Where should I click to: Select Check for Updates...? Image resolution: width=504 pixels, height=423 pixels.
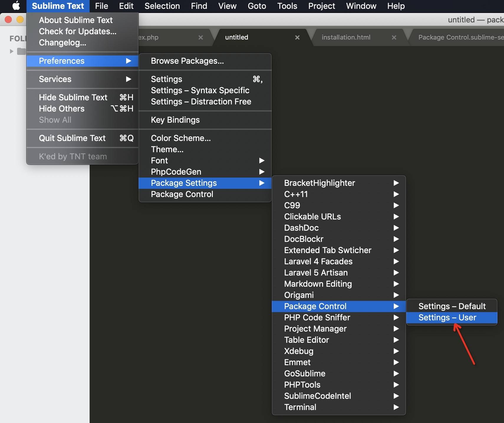click(x=83, y=31)
